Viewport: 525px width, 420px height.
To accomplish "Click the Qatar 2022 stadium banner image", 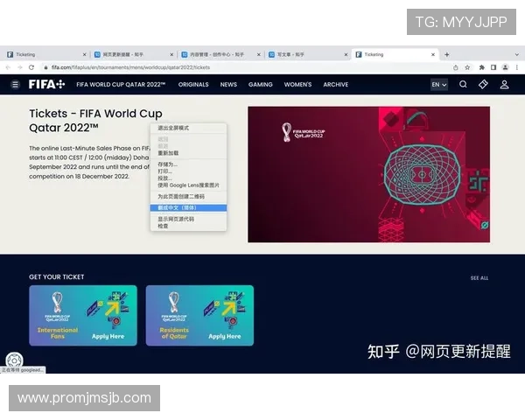I will (368, 174).
